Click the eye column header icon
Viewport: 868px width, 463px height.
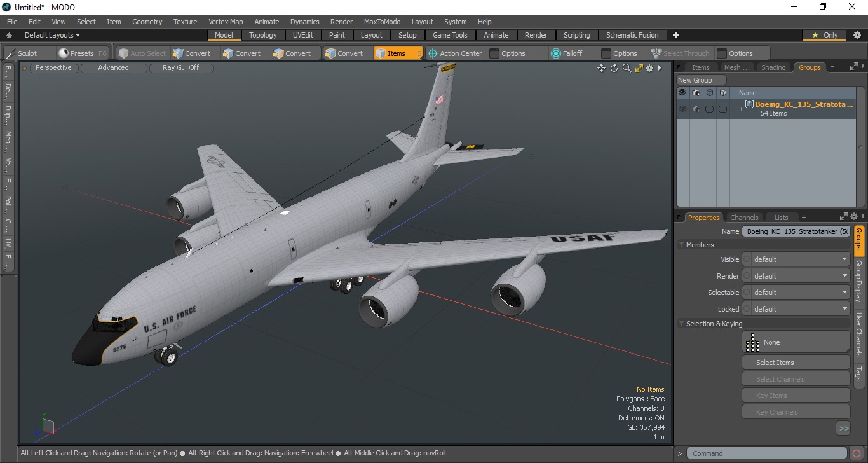point(682,93)
